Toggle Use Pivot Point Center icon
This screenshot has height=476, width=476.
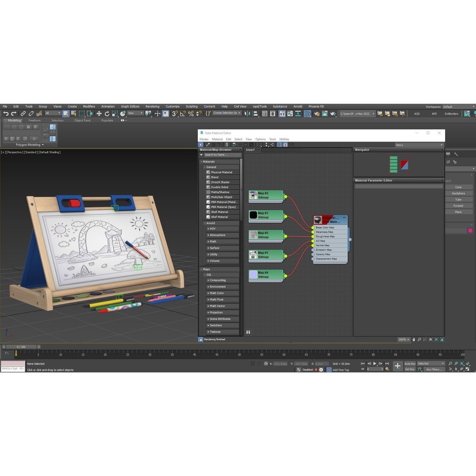[x=148, y=114]
